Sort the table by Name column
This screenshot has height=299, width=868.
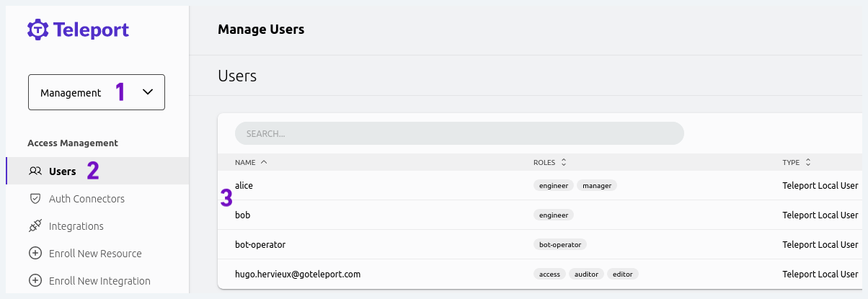pyautogui.click(x=251, y=162)
